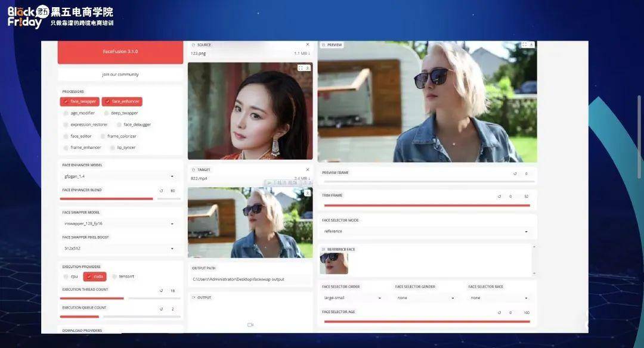Screen dimensions: 644x348
Task: Enable the lip_syncer processor
Action: (x=112, y=147)
